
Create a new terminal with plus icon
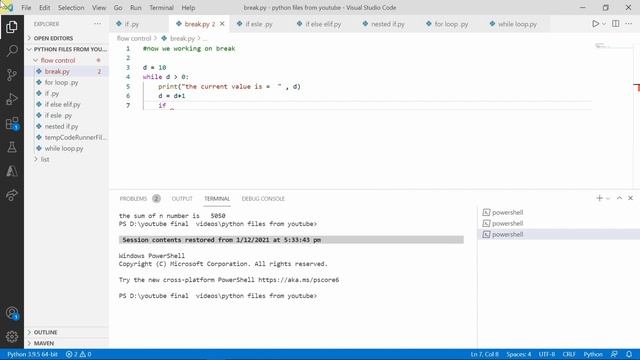[x=599, y=198]
